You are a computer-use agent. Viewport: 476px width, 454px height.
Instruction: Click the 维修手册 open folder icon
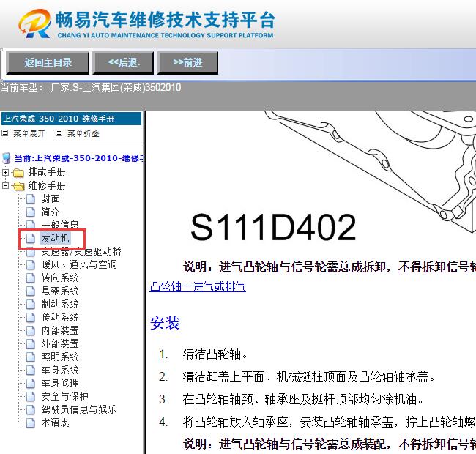click(x=19, y=186)
